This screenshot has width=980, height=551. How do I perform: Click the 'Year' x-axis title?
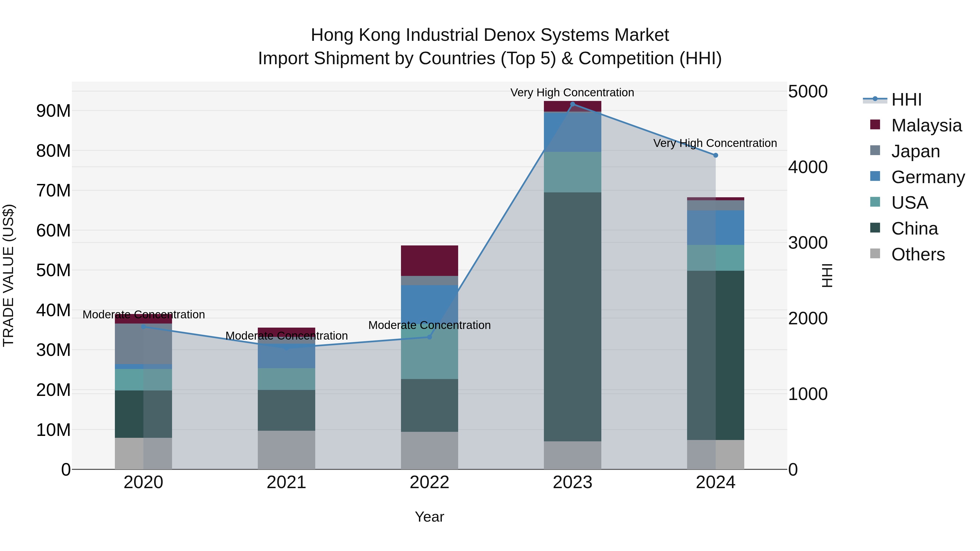click(x=430, y=517)
